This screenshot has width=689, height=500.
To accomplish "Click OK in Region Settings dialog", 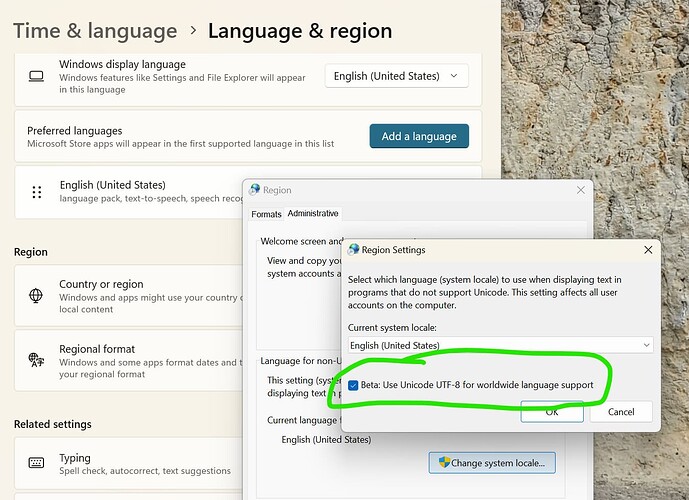I will click(552, 412).
